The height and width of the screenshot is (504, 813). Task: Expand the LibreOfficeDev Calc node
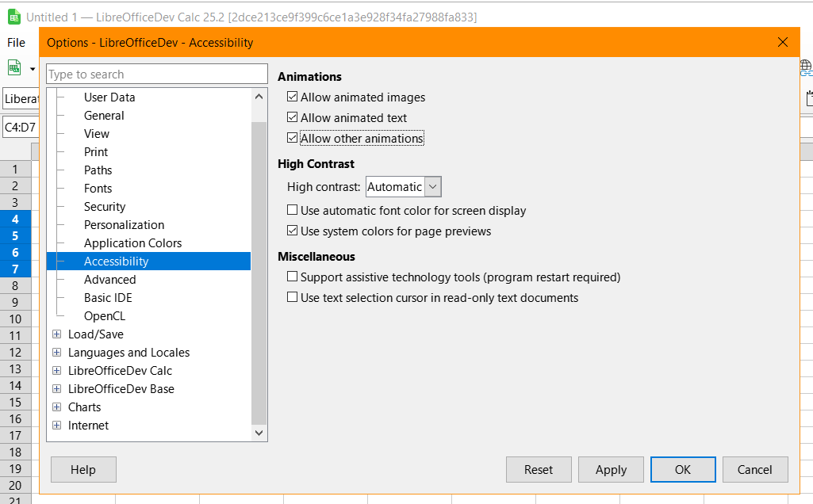click(x=57, y=370)
